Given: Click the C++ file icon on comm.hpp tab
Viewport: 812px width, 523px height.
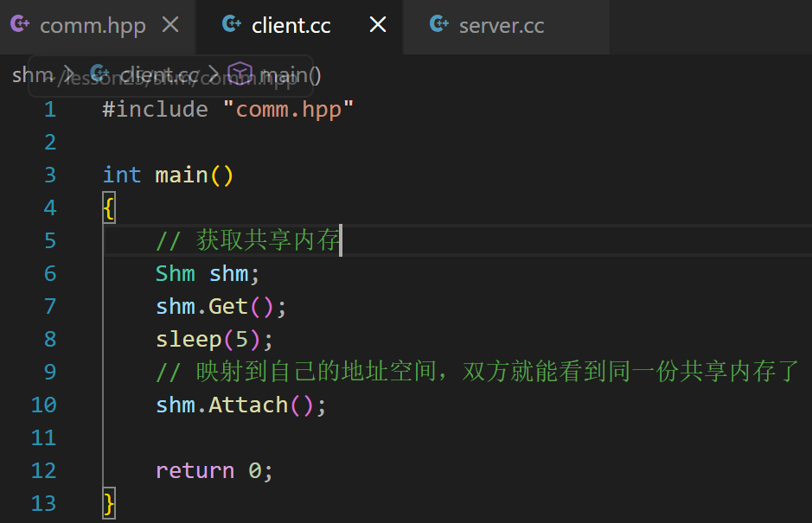Looking at the screenshot, I should (x=20, y=24).
